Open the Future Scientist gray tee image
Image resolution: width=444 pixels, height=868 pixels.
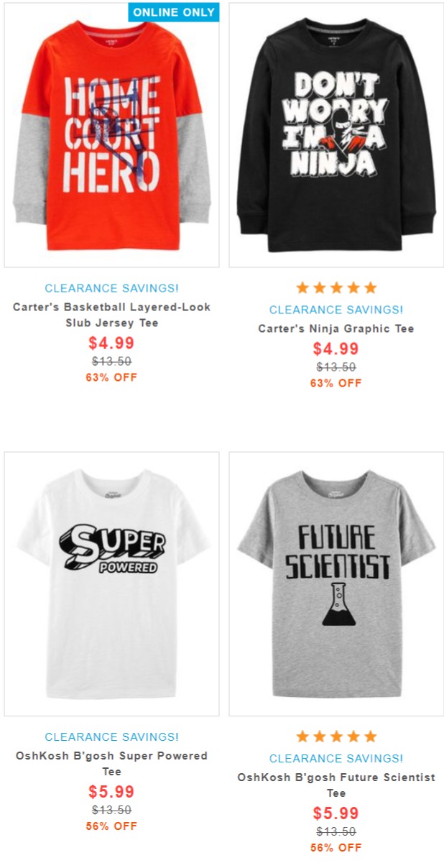[336, 584]
